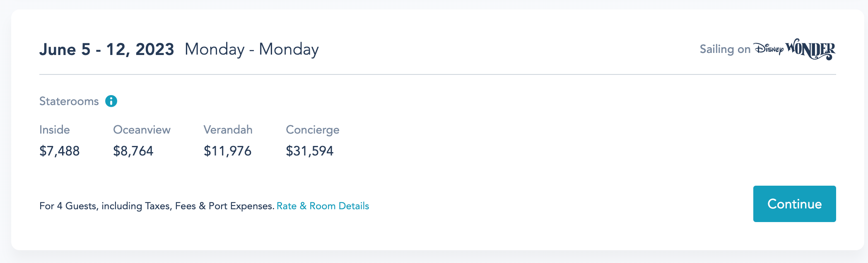Click the $7,488 Inside price

point(59,151)
